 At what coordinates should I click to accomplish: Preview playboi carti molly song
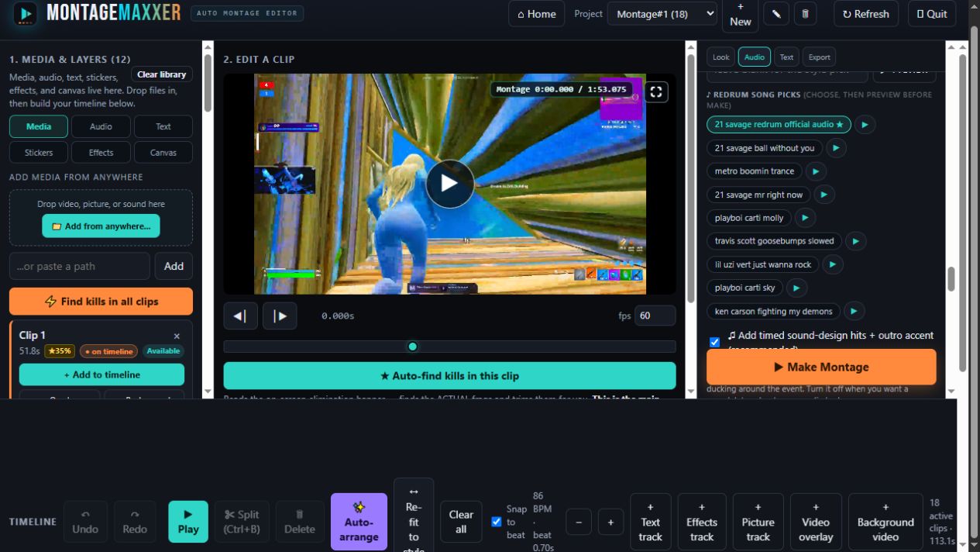pos(805,218)
